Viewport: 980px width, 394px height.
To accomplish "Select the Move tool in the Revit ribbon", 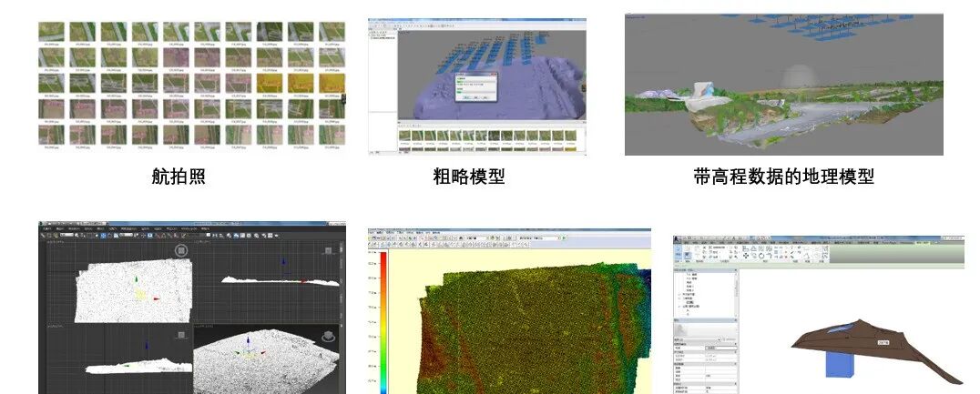I will pos(746,256).
